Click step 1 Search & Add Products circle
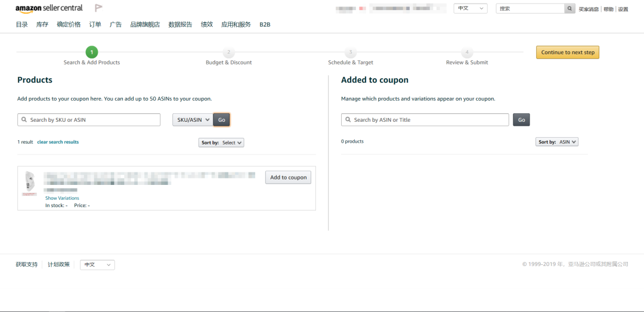 (92, 52)
